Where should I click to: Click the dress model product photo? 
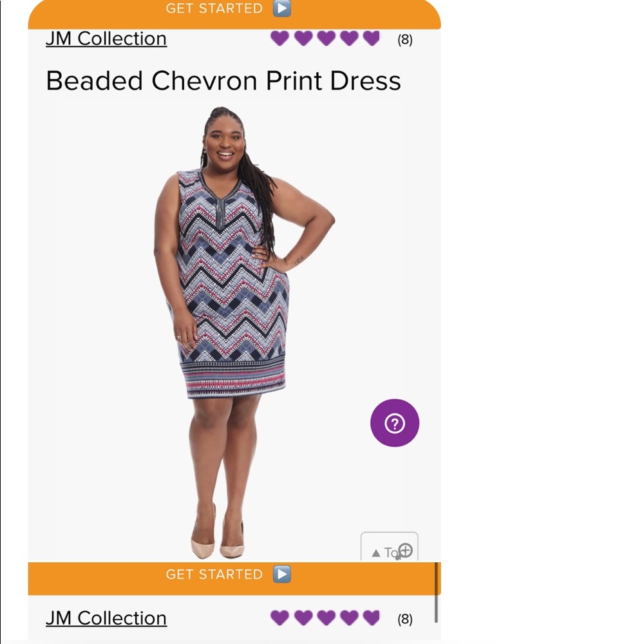244,333
